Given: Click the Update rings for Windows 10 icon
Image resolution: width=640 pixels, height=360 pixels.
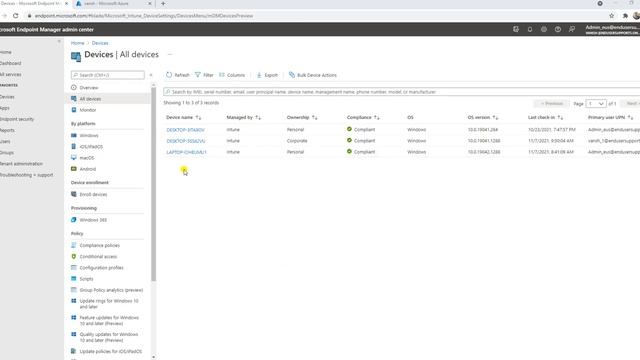Looking at the screenshot, I should coord(74,301).
